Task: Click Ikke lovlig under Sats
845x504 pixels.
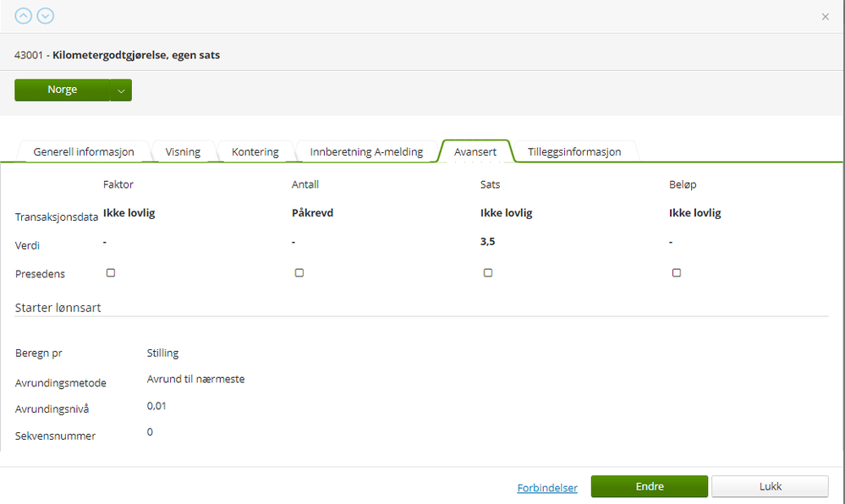Action: (x=506, y=213)
